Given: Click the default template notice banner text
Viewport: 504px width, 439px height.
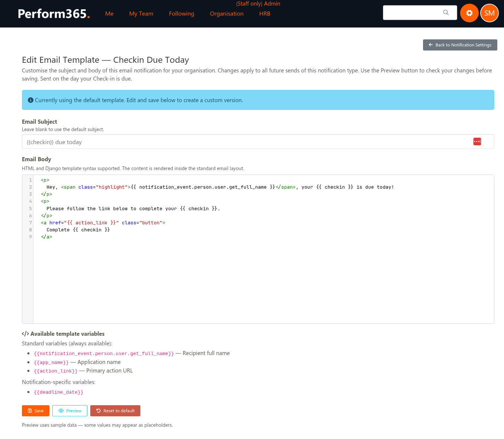Looking at the screenshot, I should (x=139, y=100).
